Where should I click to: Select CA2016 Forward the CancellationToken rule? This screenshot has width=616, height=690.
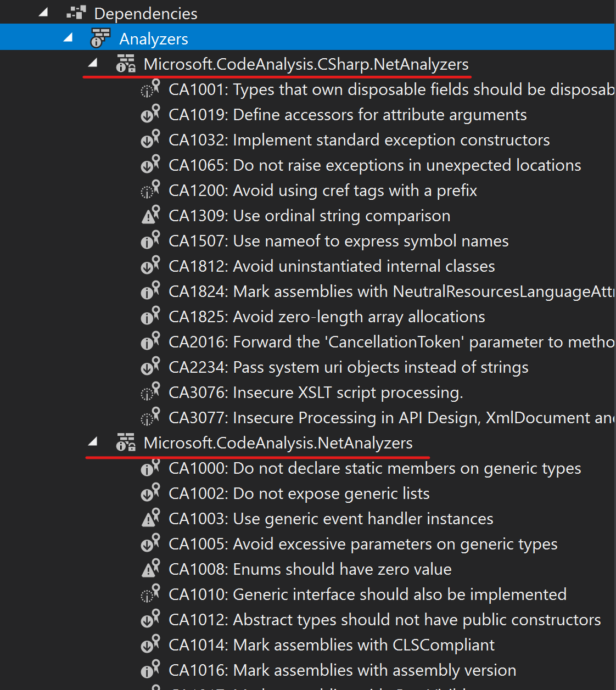[x=391, y=342]
